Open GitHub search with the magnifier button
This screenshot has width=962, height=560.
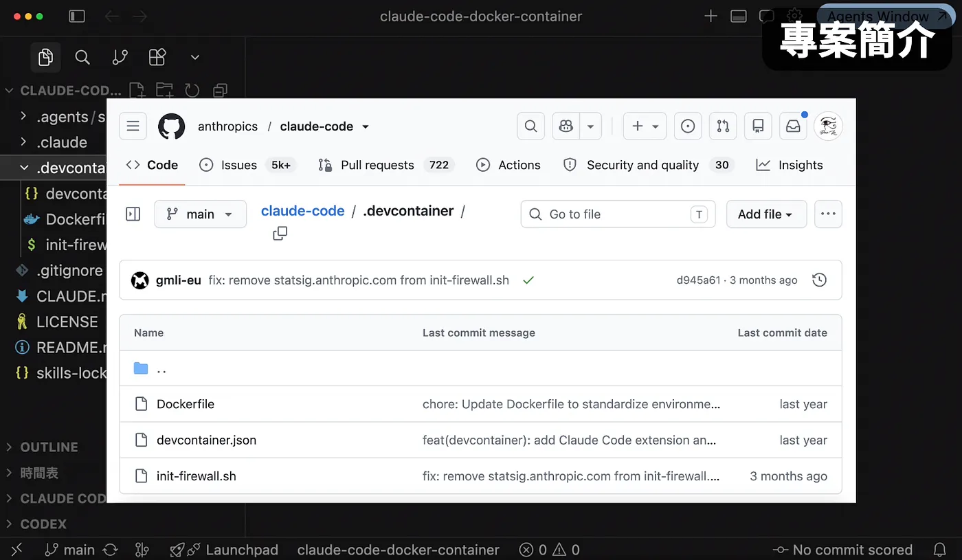[x=530, y=126]
